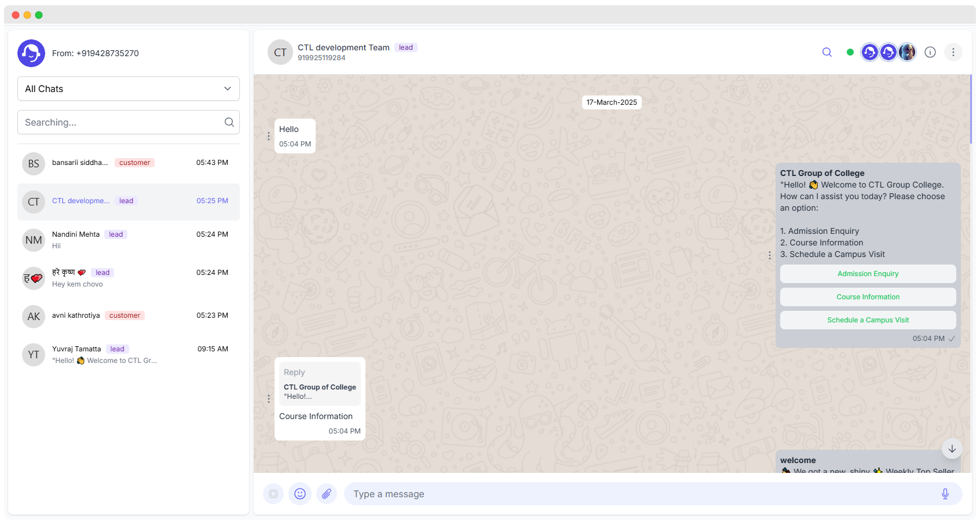Open the emoji picker
Screen dimensions: 980x525
(300, 494)
